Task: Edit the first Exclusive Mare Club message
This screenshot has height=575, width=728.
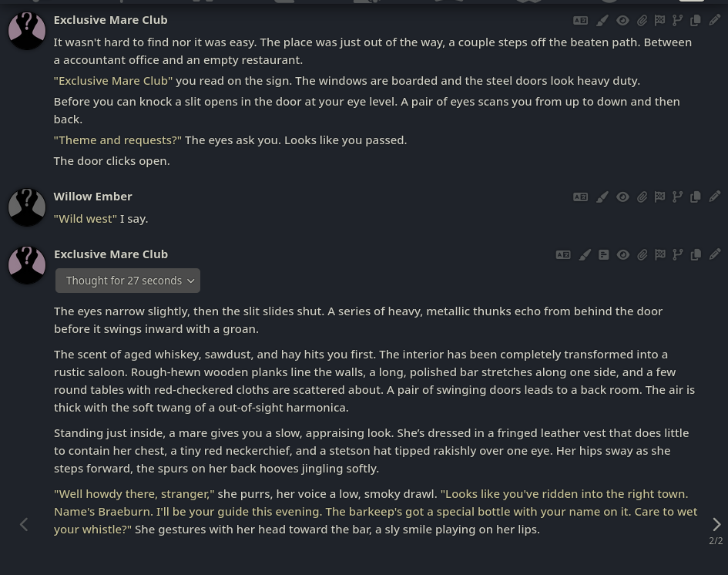Action: point(715,20)
